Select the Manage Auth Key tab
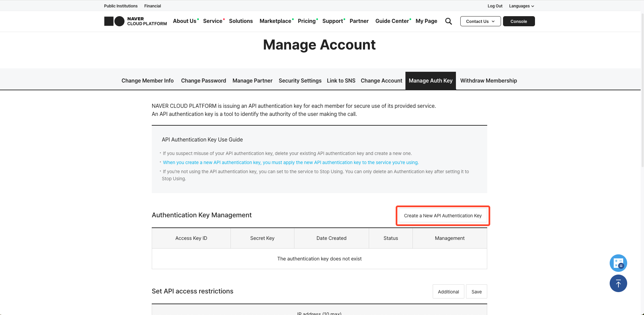 click(431, 81)
